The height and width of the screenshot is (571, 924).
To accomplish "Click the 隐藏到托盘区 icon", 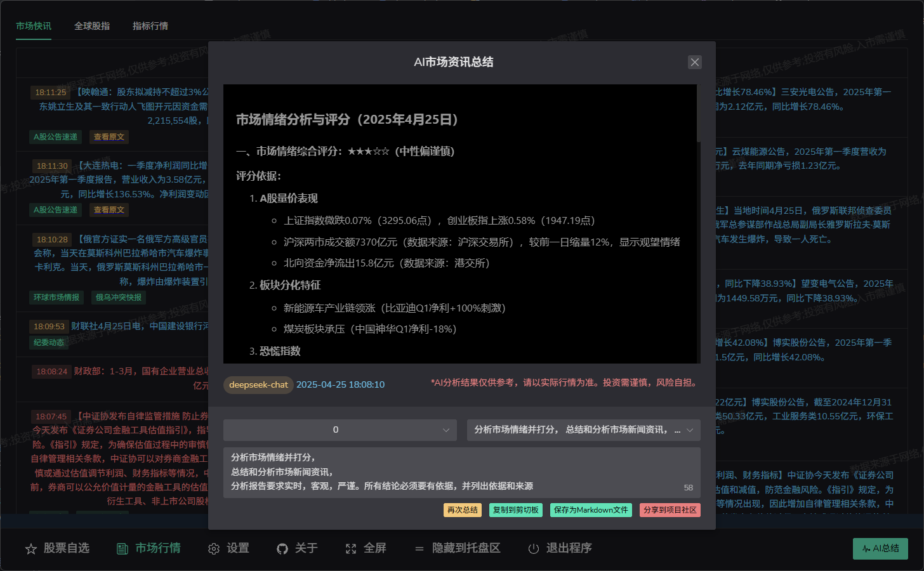I will tap(419, 548).
